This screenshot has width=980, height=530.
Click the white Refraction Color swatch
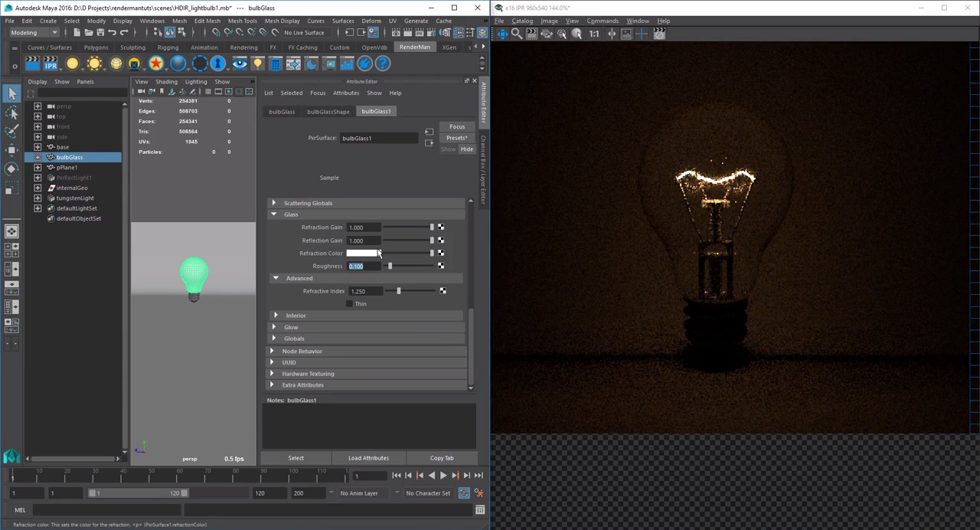pyautogui.click(x=363, y=253)
